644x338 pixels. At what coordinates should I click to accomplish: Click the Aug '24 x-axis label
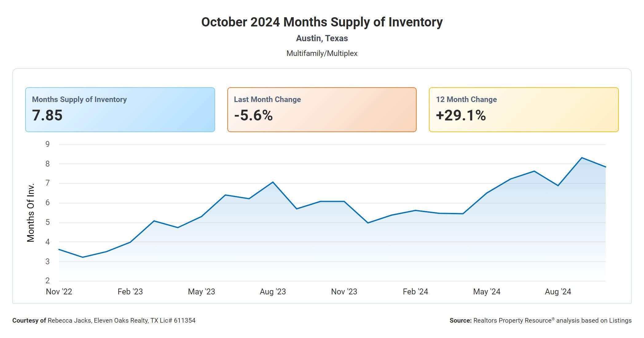558,292
